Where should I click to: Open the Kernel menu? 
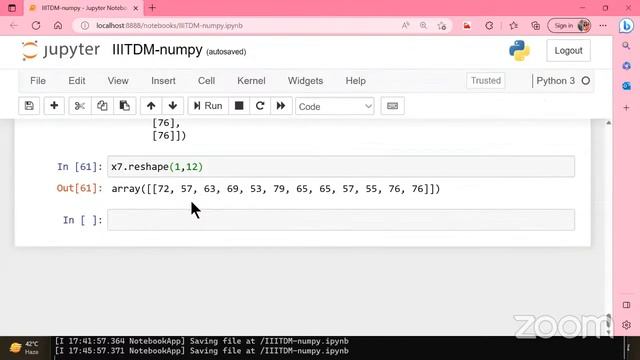point(251,81)
